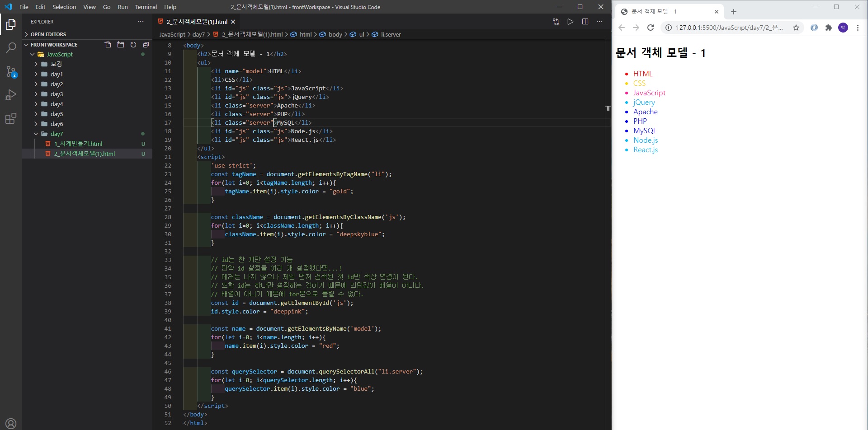Click site info icon in address bar
Screen dimensions: 868x430
[669, 28]
